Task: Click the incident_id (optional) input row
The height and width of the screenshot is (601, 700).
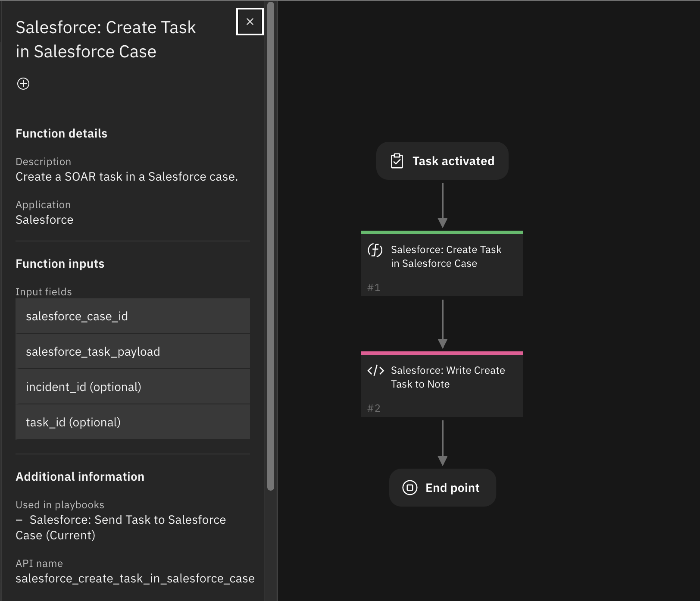Action: (133, 387)
